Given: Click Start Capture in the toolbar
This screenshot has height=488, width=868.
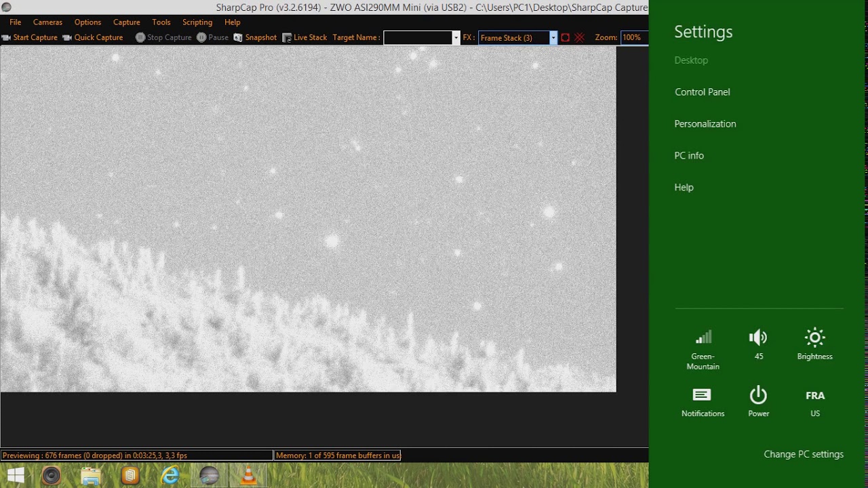Looking at the screenshot, I should tap(30, 37).
